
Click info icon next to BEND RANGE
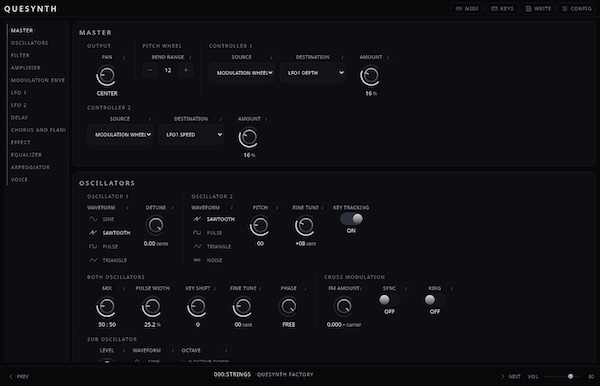pos(190,57)
